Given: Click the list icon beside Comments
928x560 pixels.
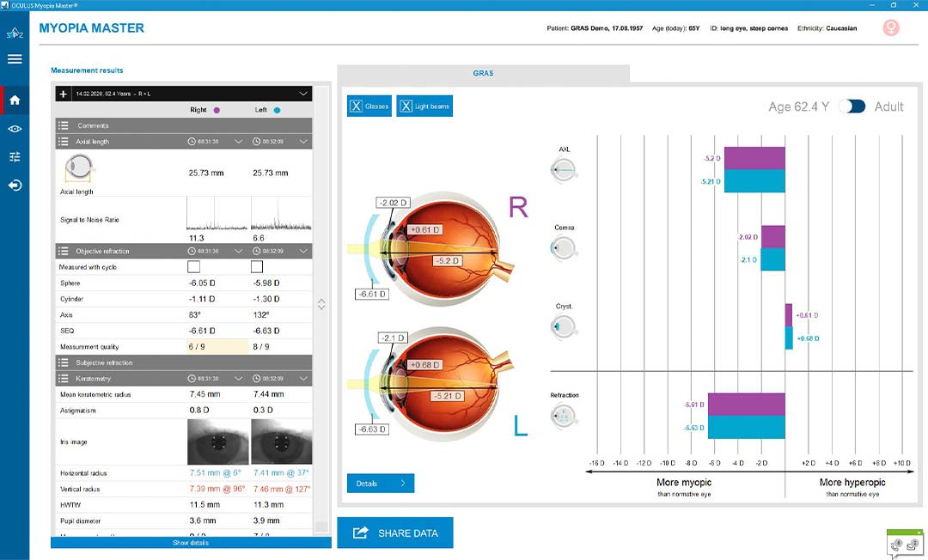Looking at the screenshot, I should (x=64, y=125).
